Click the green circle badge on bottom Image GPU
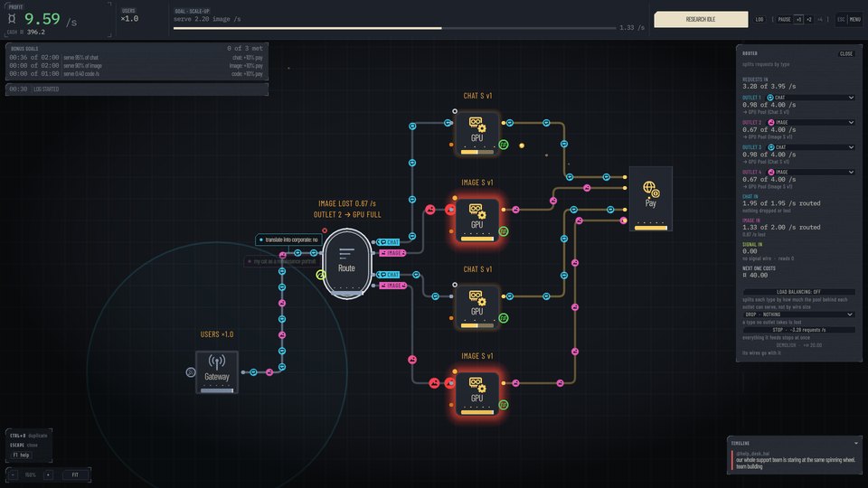 (x=504, y=405)
